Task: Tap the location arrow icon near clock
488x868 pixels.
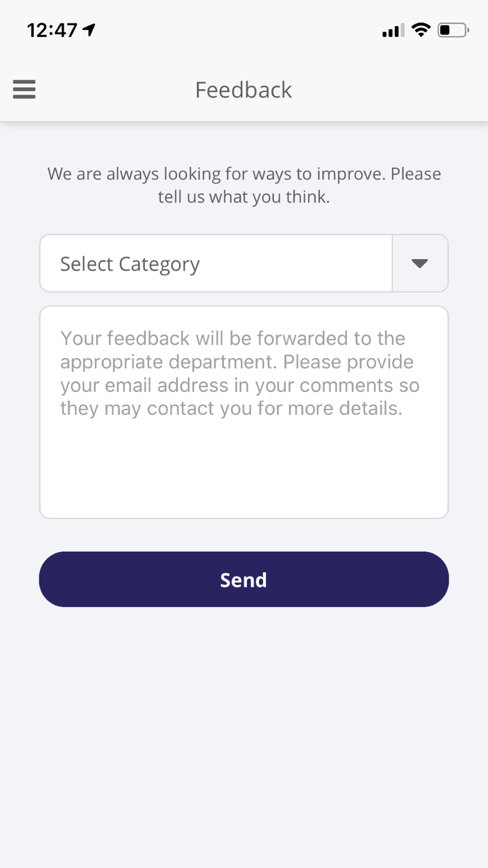Action: pyautogui.click(x=89, y=30)
